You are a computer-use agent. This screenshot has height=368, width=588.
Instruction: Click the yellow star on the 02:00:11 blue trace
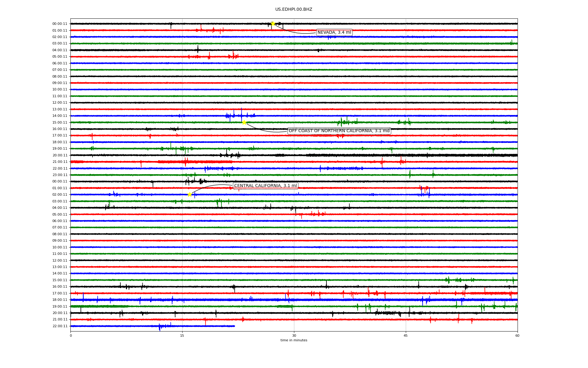click(190, 194)
